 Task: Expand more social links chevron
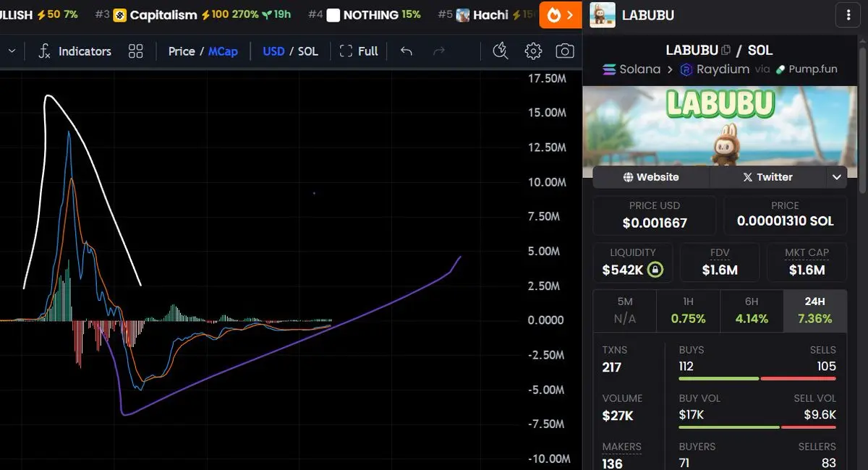(x=837, y=177)
